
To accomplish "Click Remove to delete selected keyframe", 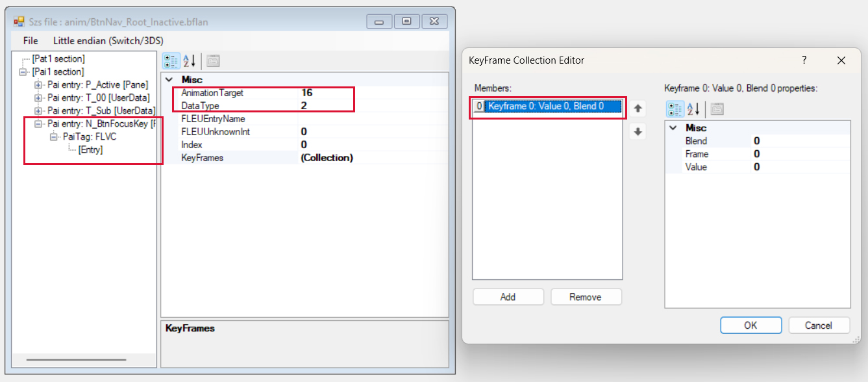I will (x=586, y=296).
